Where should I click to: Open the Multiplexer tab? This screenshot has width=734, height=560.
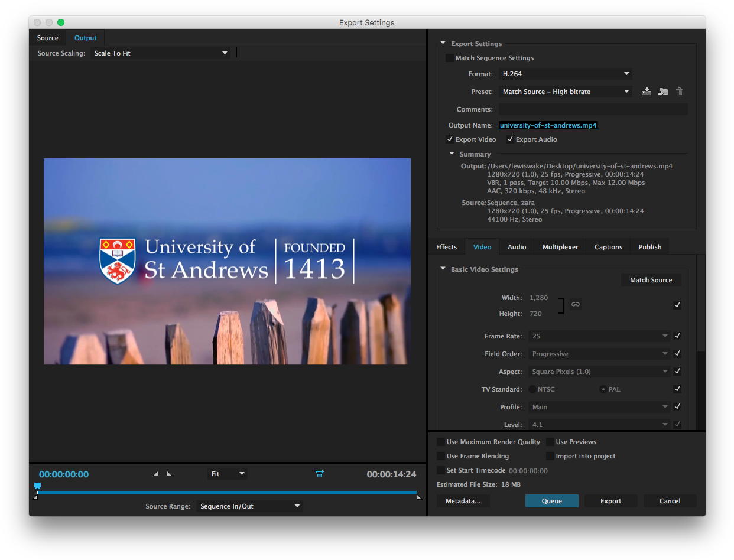(x=560, y=247)
